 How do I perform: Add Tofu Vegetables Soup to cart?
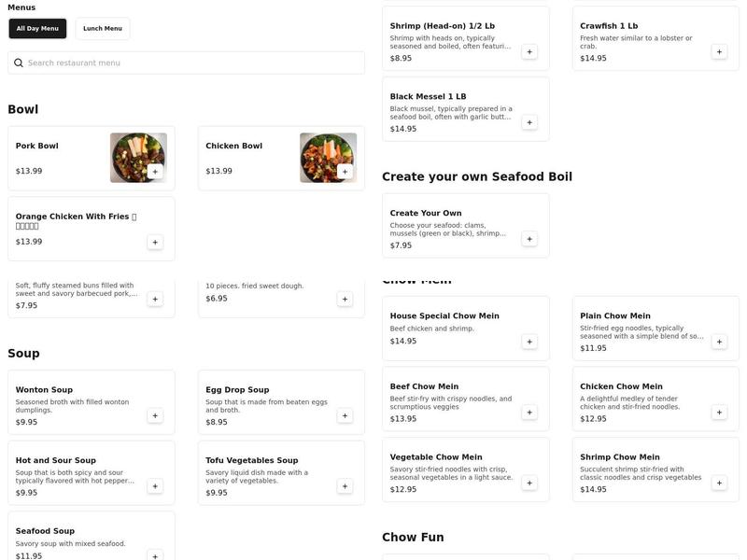tap(344, 486)
